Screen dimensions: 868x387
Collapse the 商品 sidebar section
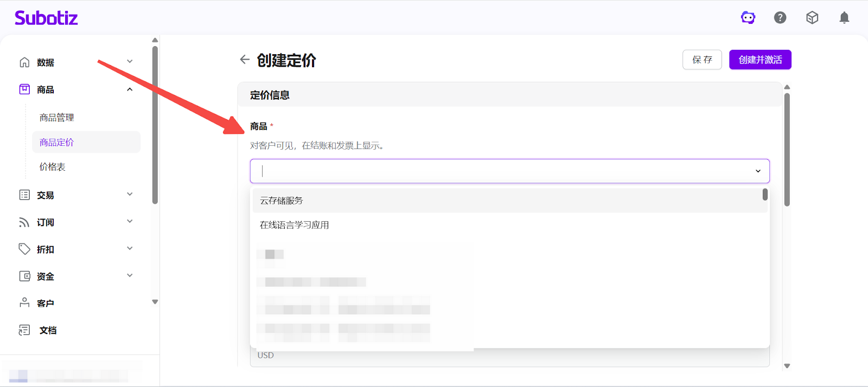(x=76, y=89)
